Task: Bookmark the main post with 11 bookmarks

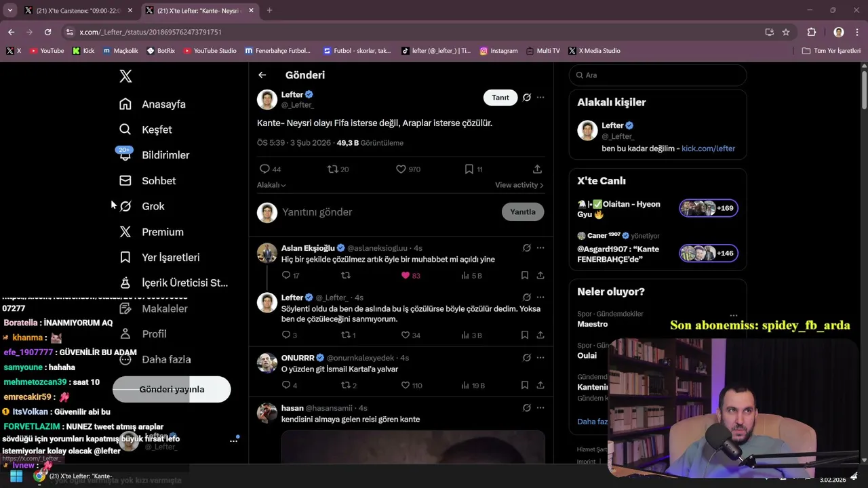Action: coord(473,169)
